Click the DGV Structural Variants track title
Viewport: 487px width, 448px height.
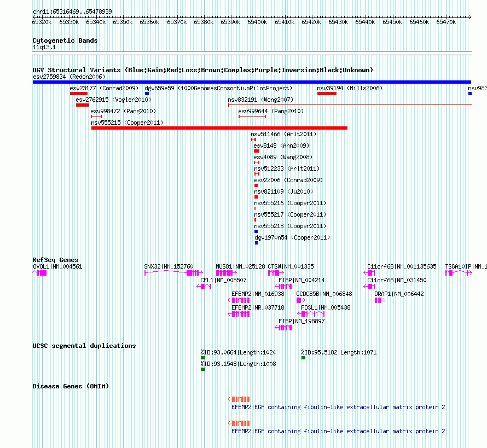click(x=203, y=70)
